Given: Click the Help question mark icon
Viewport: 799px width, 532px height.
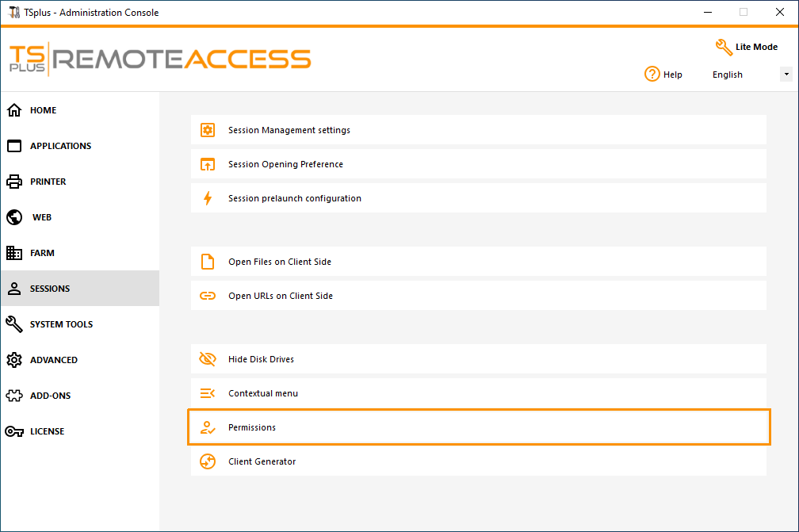Looking at the screenshot, I should (x=652, y=75).
